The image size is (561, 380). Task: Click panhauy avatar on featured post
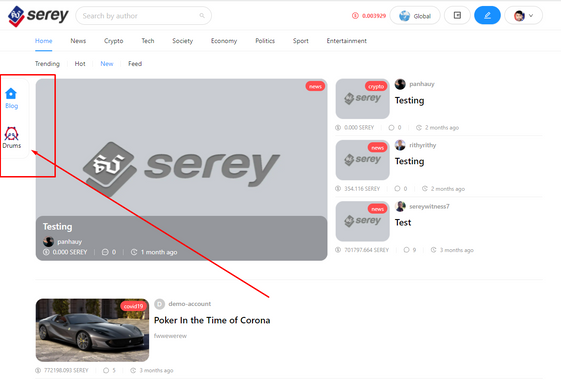pyautogui.click(x=48, y=242)
